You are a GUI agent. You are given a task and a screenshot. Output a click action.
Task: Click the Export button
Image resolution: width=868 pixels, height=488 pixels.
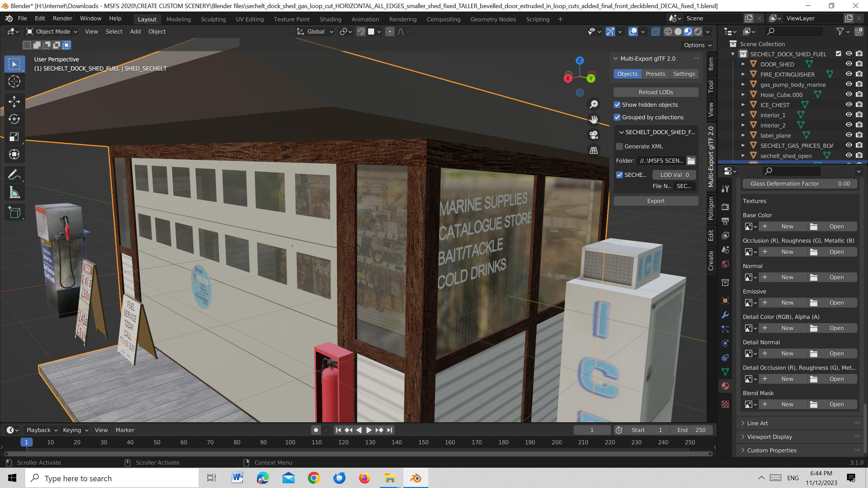(x=655, y=201)
